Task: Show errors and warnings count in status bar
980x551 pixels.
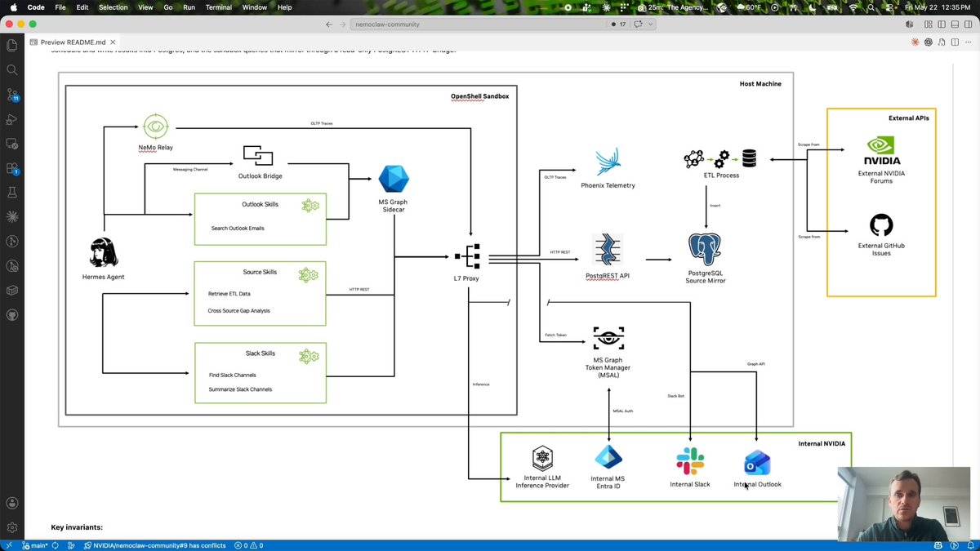Action: point(249,545)
